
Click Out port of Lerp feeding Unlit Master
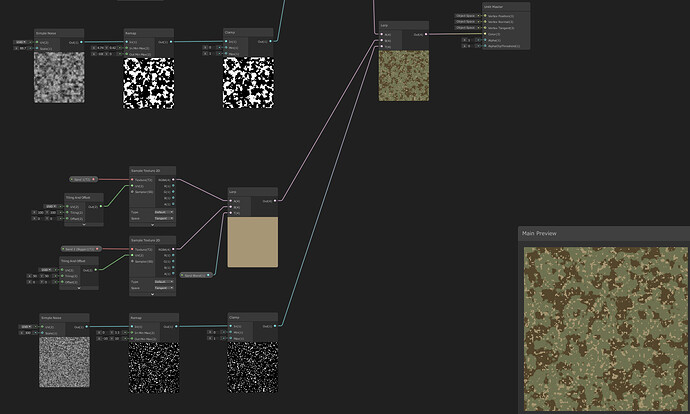coord(426,34)
